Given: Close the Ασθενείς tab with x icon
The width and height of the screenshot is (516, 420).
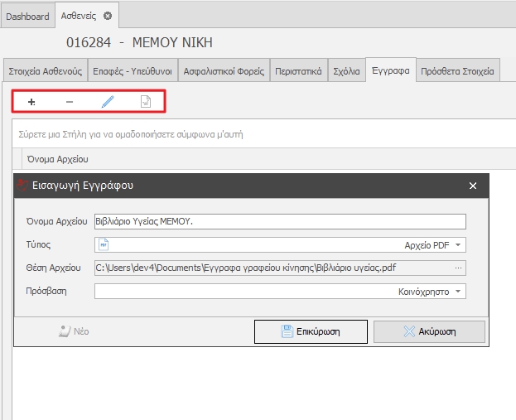Looking at the screenshot, I should point(108,16).
